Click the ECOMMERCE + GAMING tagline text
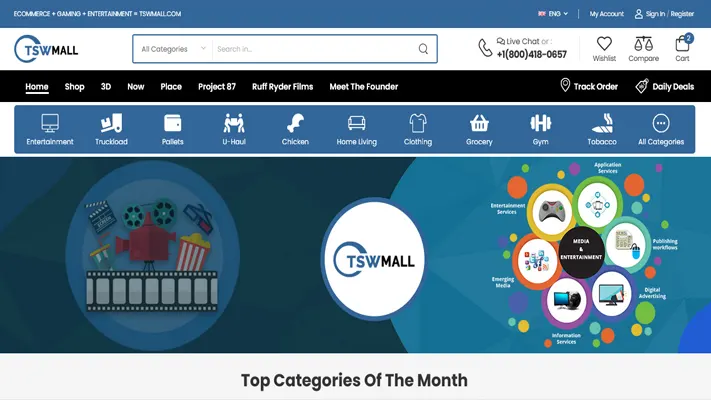 click(97, 14)
